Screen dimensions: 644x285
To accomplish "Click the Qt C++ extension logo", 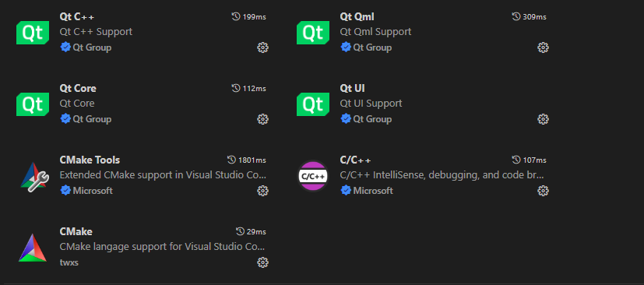I will [x=33, y=33].
